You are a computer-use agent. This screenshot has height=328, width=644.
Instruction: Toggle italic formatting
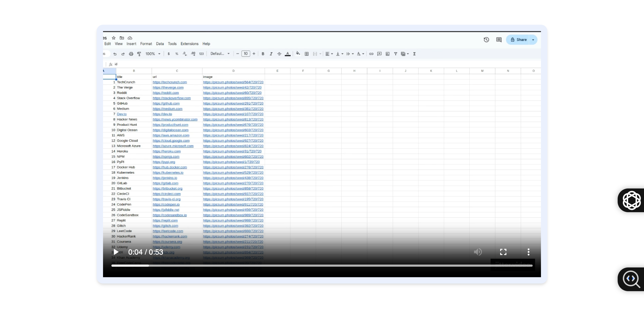click(271, 54)
